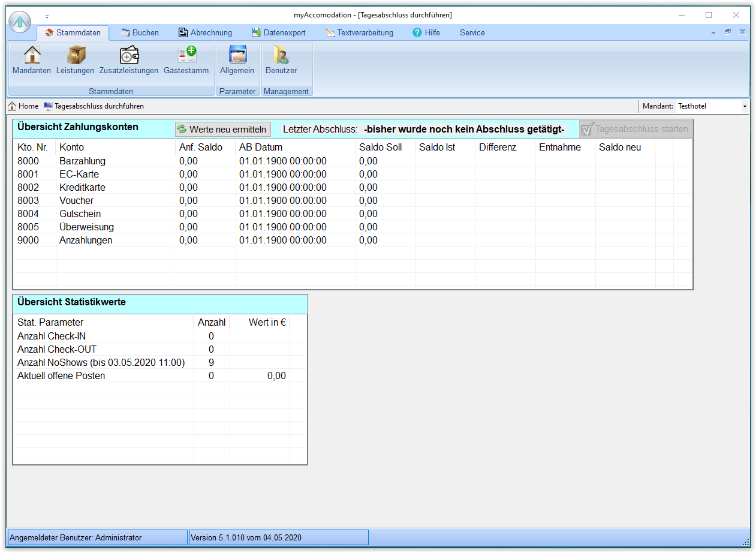Open the Hilfe tab
The image size is (756, 553).
coord(426,33)
